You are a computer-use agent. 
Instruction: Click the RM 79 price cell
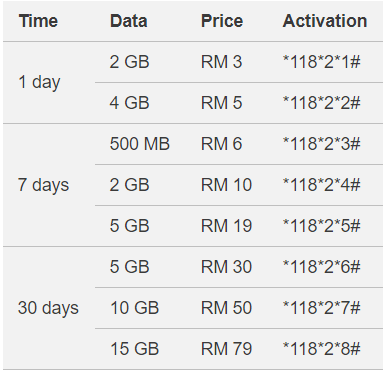[x=226, y=349]
